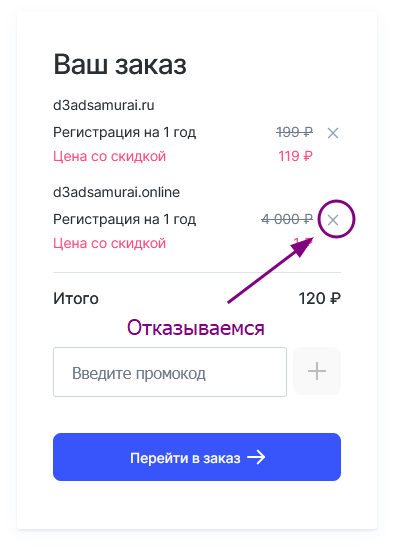Select the d3adsamurai.ru domain name
This screenshot has width=417, height=553.
point(104,105)
